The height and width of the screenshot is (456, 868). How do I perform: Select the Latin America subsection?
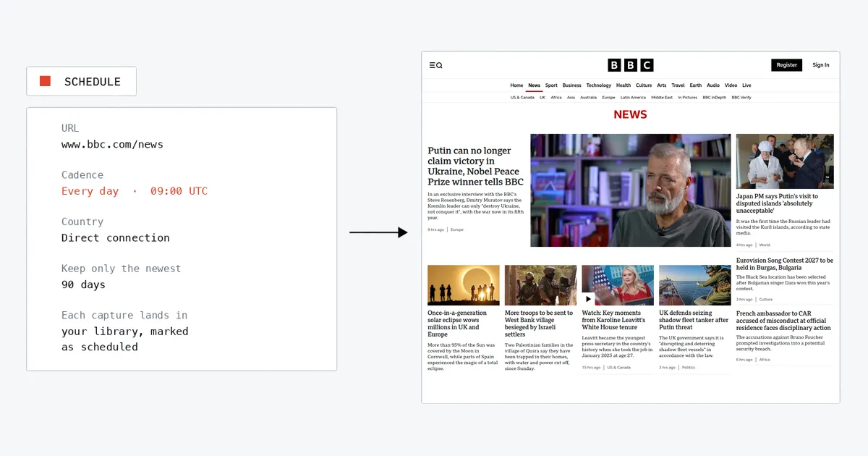pyautogui.click(x=633, y=97)
